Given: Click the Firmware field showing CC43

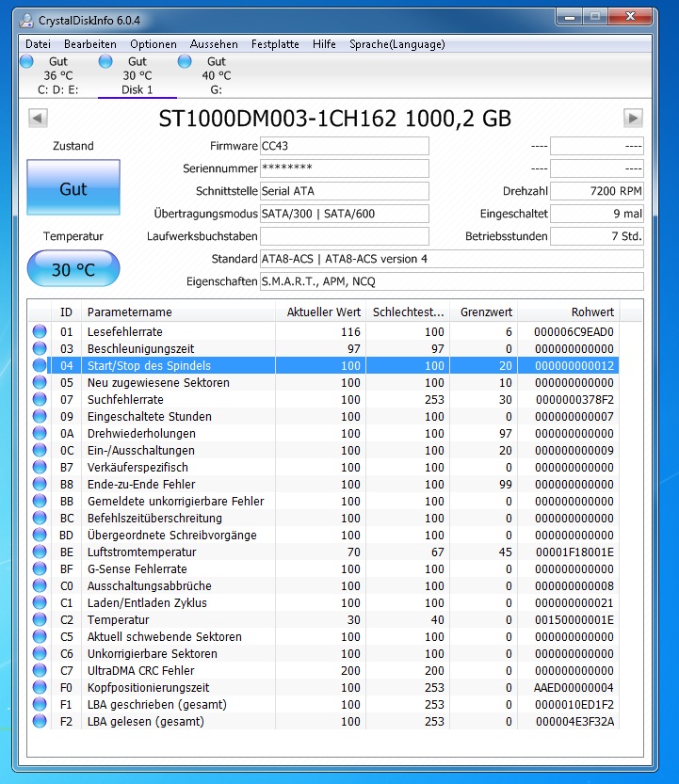Looking at the screenshot, I should (345, 146).
